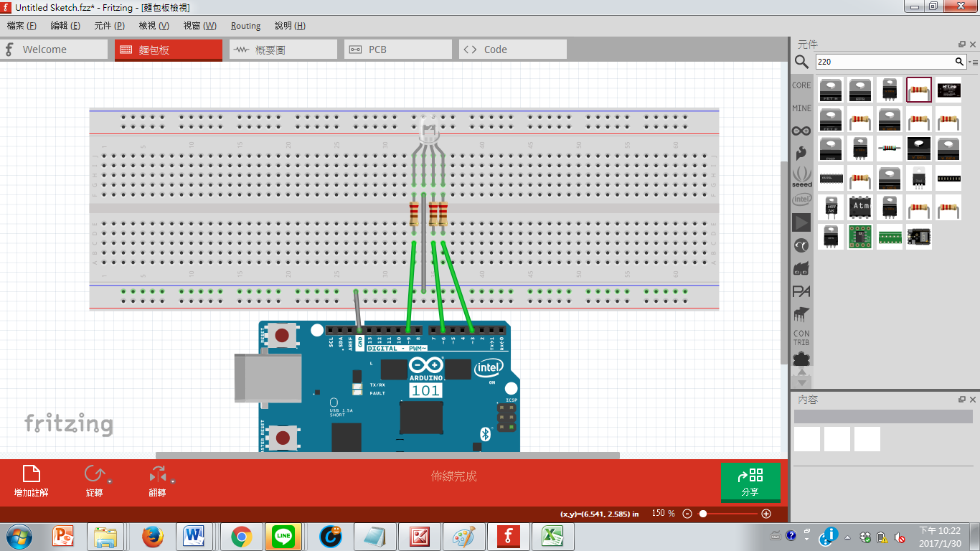980x551 pixels.
Task: Expand the 旋轉 rotate dropdown arrow
Action: [110, 481]
